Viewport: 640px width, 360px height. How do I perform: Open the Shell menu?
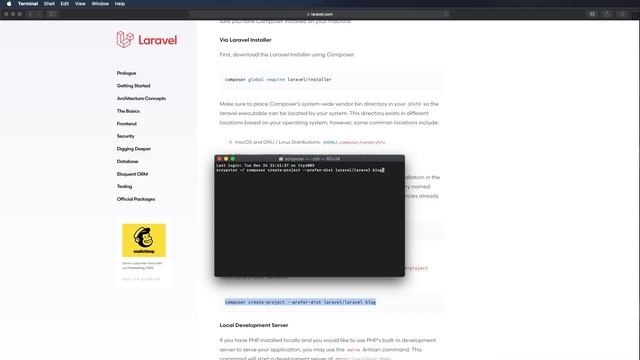coord(49,4)
